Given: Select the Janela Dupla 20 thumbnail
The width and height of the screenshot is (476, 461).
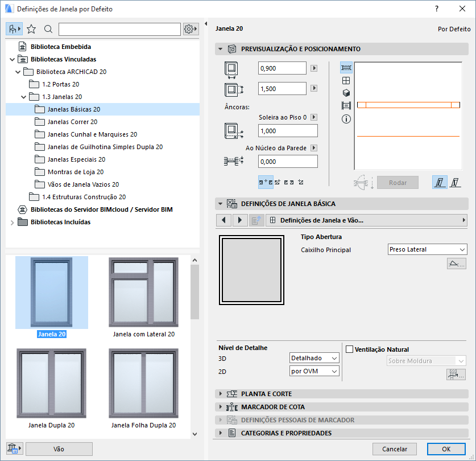Looking at the screenshot, I should pyautogui.click(x=52, y=382).
